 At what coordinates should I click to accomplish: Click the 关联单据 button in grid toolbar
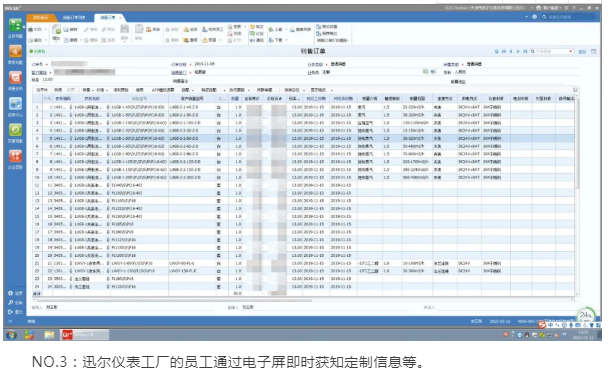click(x=265, y=90)
